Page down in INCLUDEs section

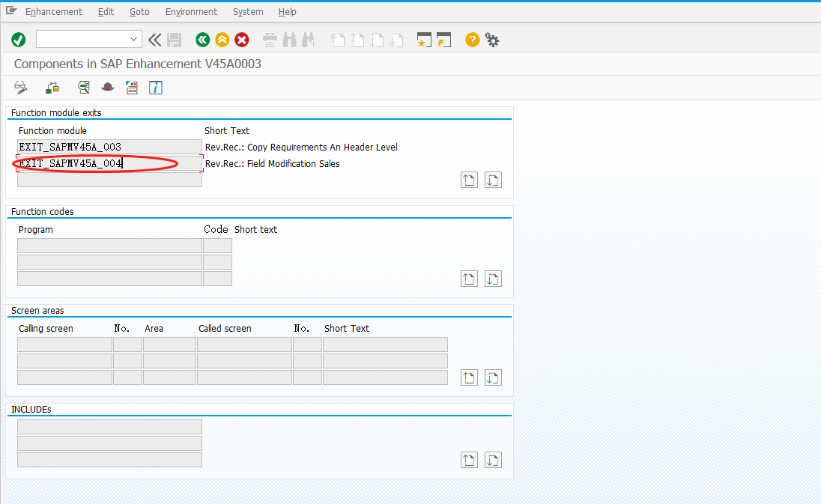pyautogui.click(x=493, y=460)
